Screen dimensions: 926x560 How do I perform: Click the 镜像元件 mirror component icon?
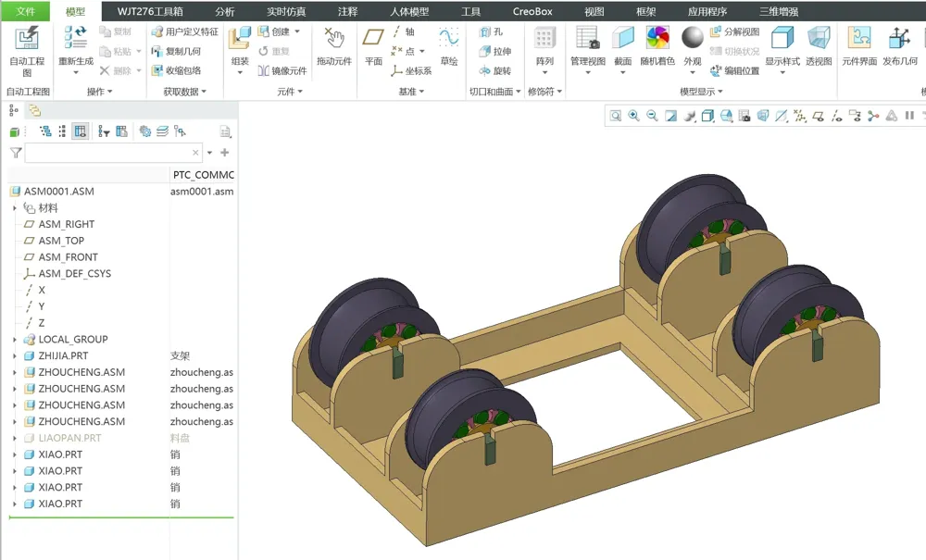pos(282,71)
